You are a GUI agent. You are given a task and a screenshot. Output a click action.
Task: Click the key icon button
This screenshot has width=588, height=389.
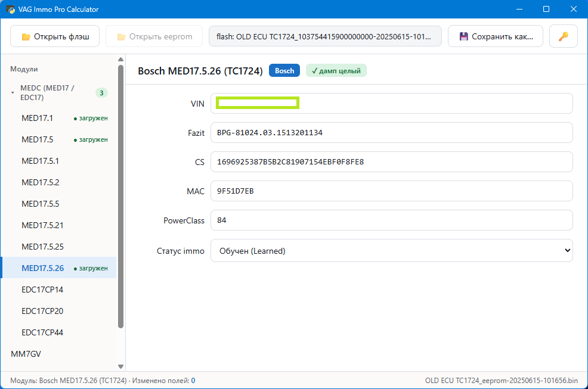pos(563,36)
